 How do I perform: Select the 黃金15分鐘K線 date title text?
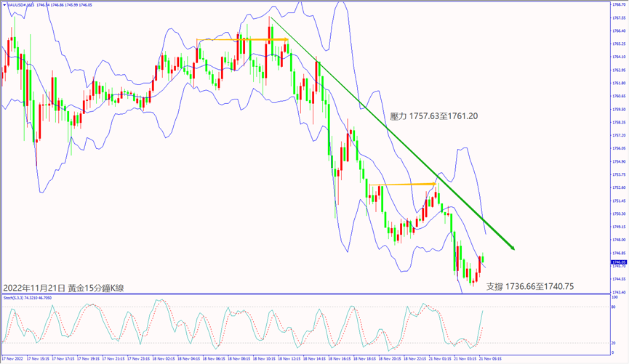pyautogui.click(x=63, y=288)
